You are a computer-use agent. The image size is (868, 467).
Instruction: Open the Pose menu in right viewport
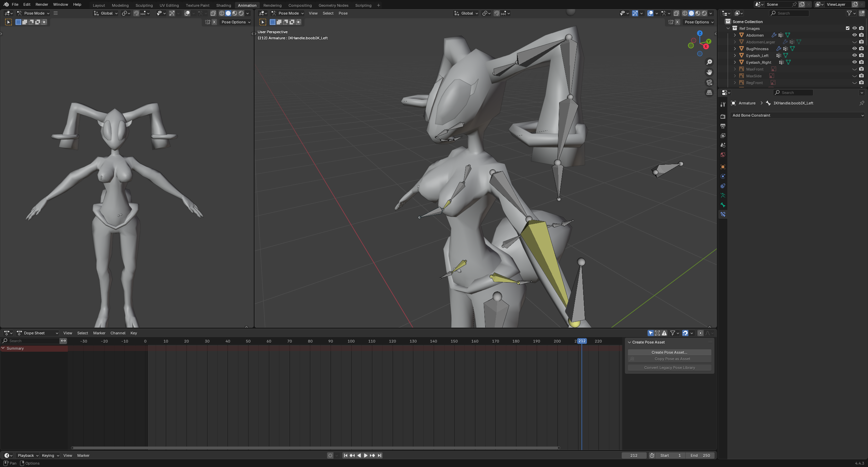(x=343, y=13)
